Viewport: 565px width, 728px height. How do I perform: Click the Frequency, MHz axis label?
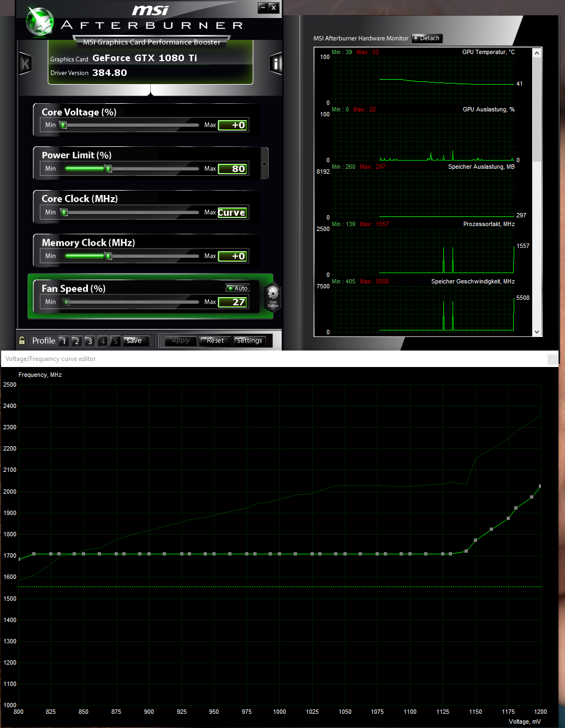(x=40, y=375)
